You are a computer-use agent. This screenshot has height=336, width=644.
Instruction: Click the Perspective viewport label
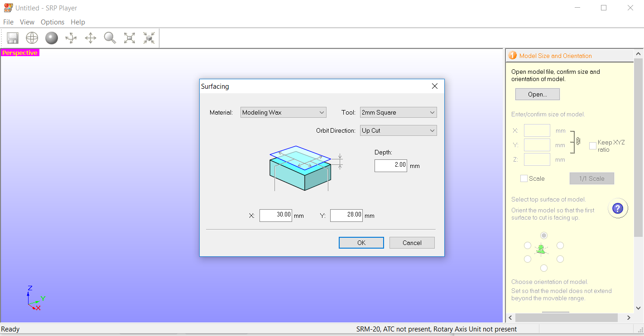(20, 53)
